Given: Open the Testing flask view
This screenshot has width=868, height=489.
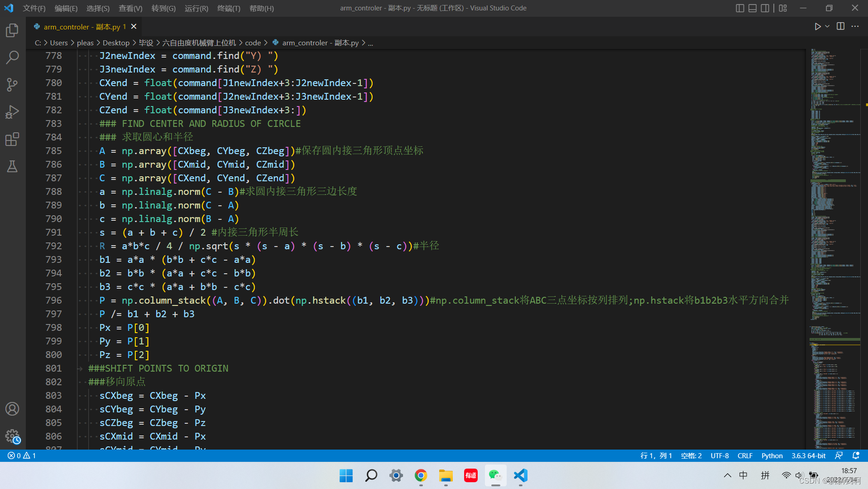Looking at the screenshot, I should pos(12,166).
